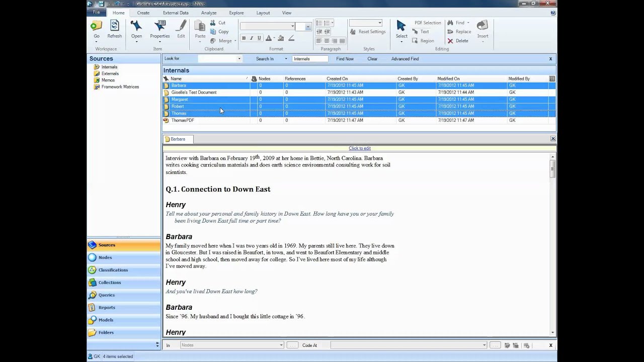Image resolution: width=644 pixels, height=362 pixels.
Task: Select the Memos folder
Action: pyautogui.click(x=108, y=80)
